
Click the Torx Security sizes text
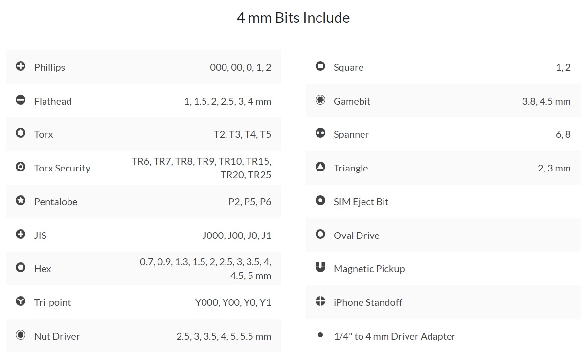pyautogui.click(x=202, y=168)
